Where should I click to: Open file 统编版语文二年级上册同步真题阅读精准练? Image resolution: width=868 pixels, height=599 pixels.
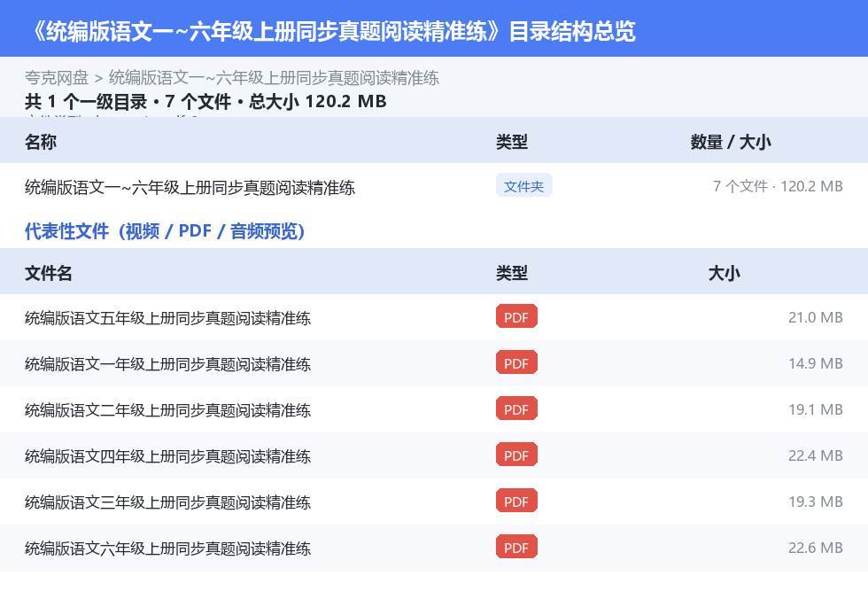(x=167, y=409)
